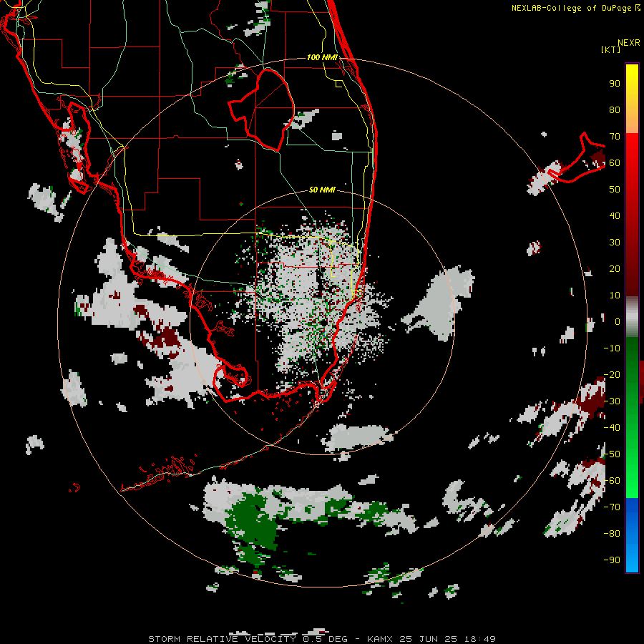Viewport: 644px width, 644px height.
Task: Click the -70 value on velocity scale
Action: [x=612, y=507]
